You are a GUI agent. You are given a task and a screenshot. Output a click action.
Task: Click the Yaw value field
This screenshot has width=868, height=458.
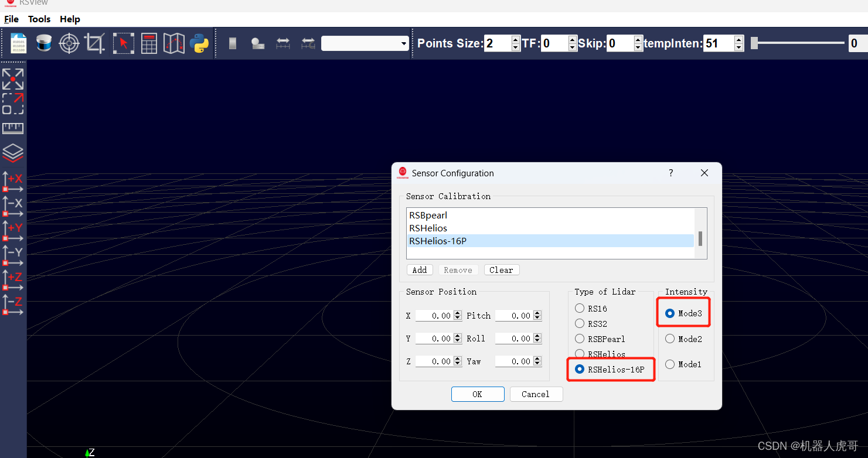coord(514,361)
